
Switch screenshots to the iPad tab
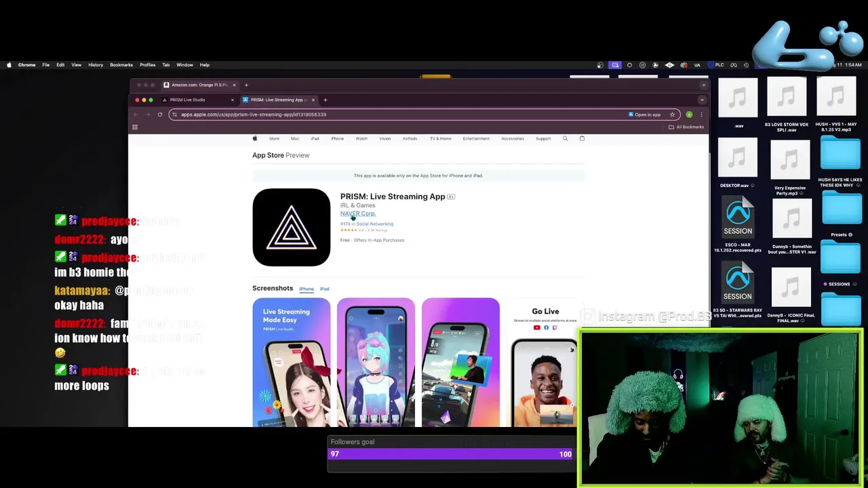point(324,289)
